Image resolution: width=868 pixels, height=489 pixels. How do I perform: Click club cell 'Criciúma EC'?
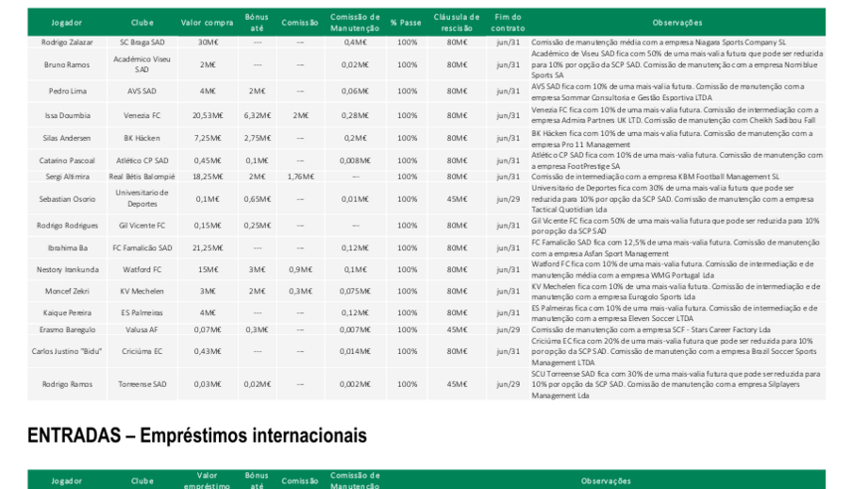[x=142, y=352]
